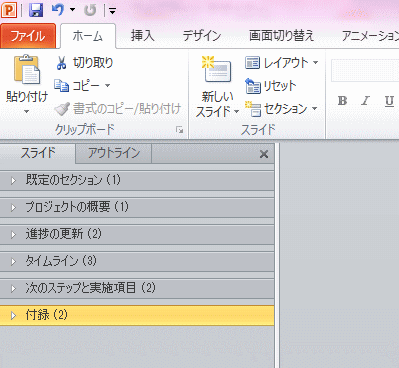
Task: Open the Quick Access Toolbar customize menu
Action: (112, 11)
